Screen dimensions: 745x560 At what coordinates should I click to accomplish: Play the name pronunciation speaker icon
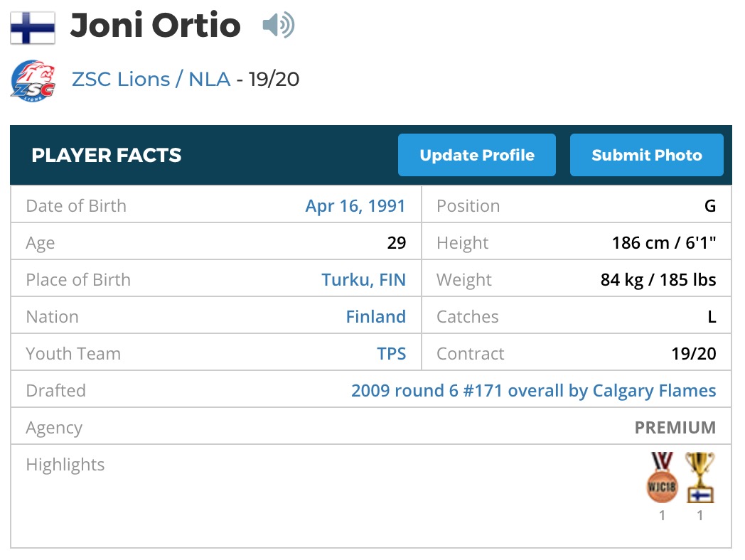[x=279, y=25]
